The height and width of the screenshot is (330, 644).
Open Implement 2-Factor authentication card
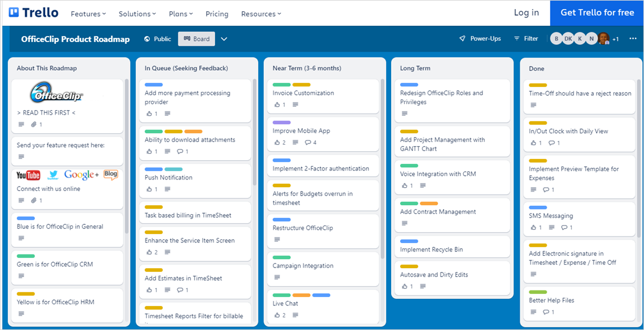click(323, 166)
